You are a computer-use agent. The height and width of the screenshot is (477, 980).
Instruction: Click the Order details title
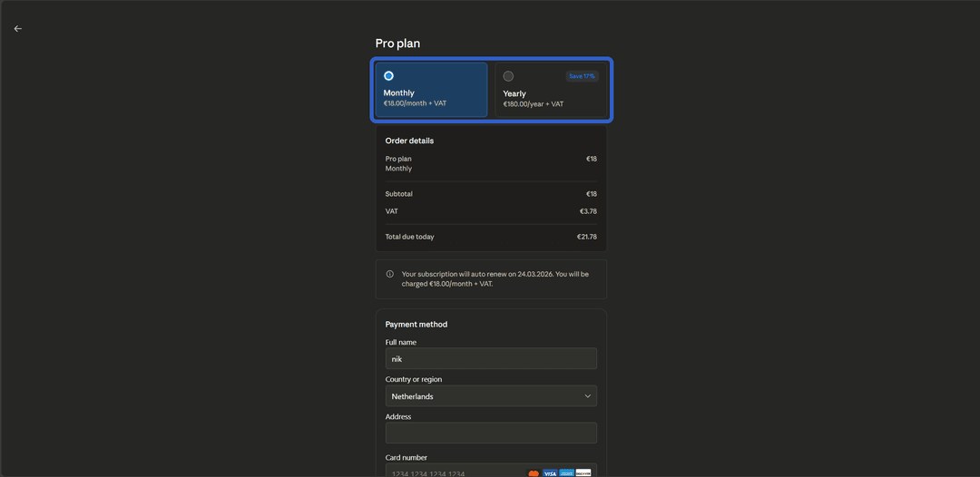tap(409, 141)
